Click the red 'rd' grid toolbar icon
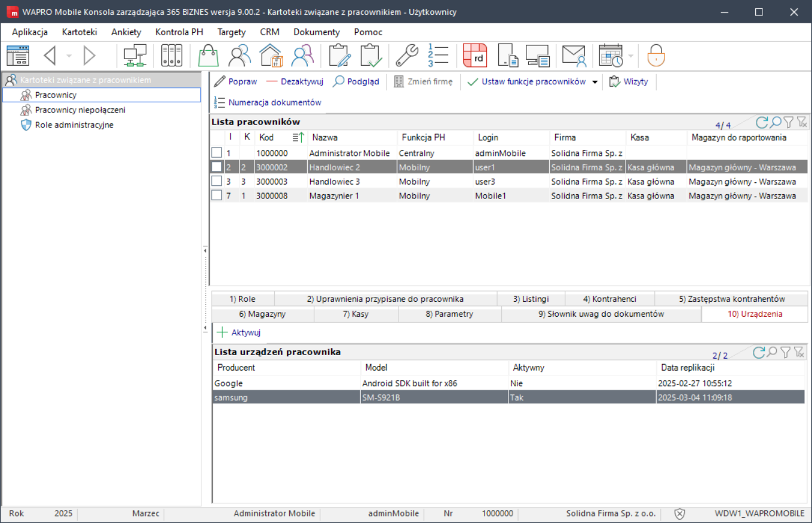812x523 pixels. tap(476, 56)
